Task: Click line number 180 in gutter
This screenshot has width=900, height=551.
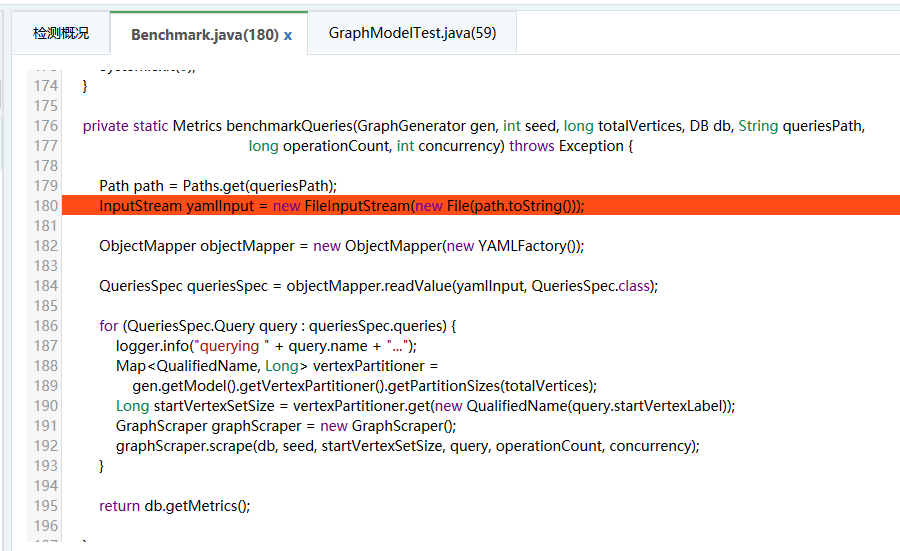Action: (x=45, y=205)
